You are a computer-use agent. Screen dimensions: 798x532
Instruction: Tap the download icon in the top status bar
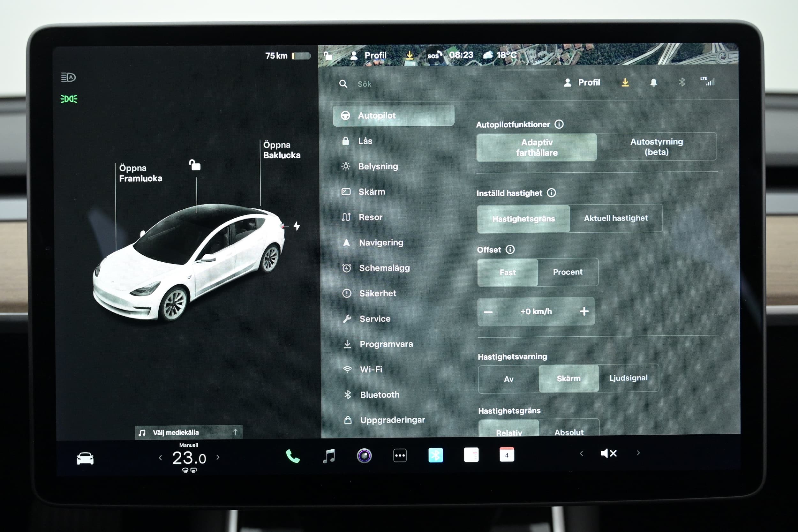pyautogui.click(x=410, y=55)
